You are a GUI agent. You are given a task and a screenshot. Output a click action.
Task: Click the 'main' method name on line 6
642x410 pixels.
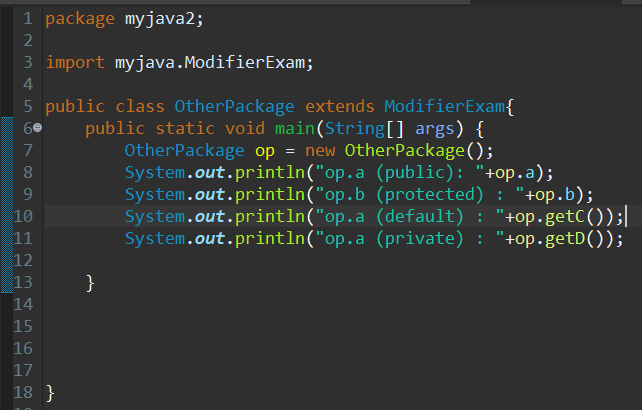(x=294, y=129)
